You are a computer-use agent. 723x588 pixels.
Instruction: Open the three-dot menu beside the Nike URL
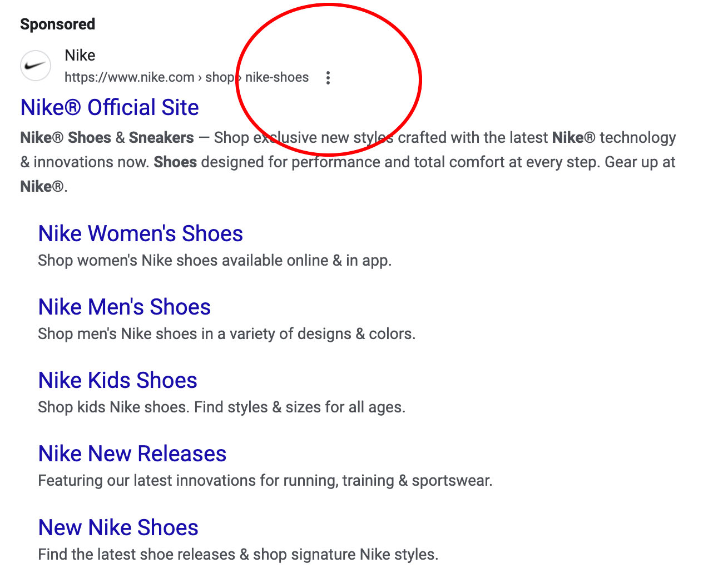click(328, 78)
